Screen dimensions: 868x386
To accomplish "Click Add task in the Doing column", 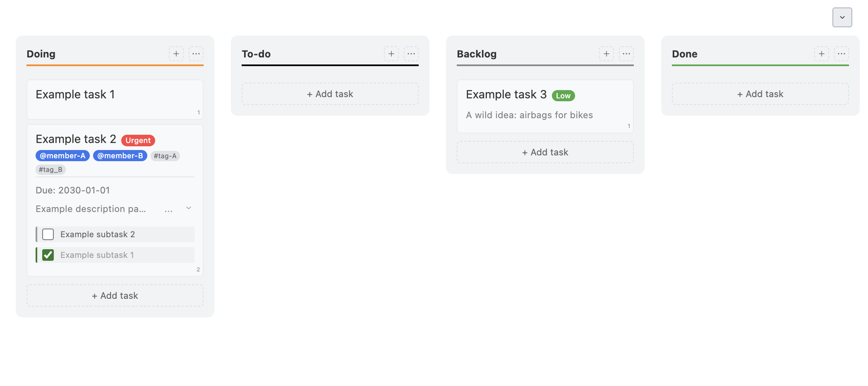I will pyautogui.click(x=115, y=295).
